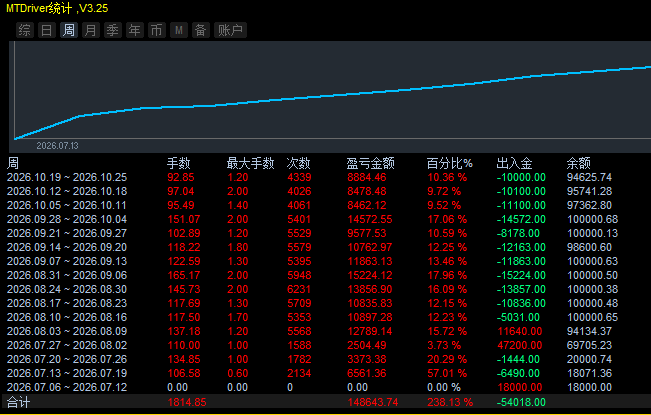Click the 出入金 column header

click(x=514, y=163)
